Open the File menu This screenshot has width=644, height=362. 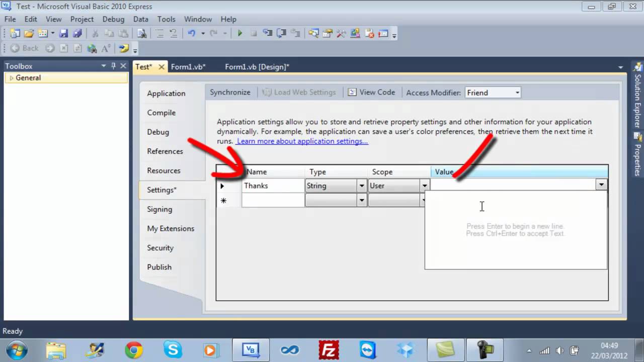tap(10, 19)
